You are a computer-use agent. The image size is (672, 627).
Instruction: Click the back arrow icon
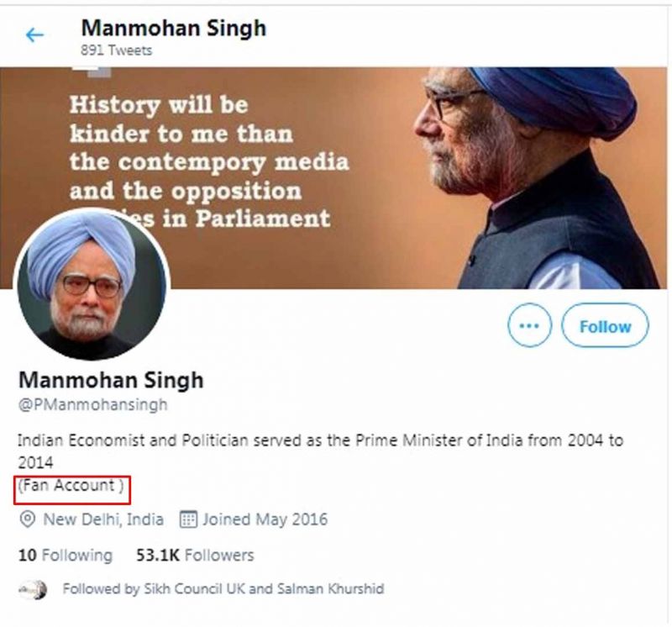click(34, 34)
